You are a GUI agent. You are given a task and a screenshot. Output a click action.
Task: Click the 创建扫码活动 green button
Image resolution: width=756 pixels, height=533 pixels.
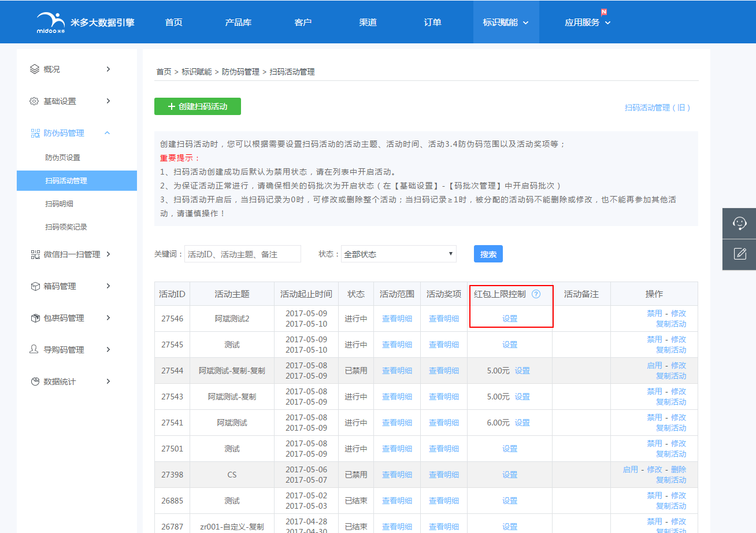[198, 106]
